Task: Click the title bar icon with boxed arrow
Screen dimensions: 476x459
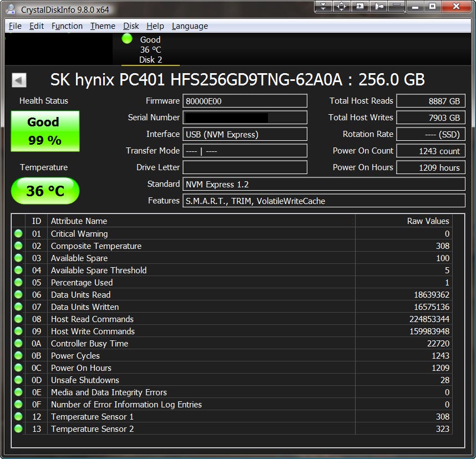Action: pos(360,7)
